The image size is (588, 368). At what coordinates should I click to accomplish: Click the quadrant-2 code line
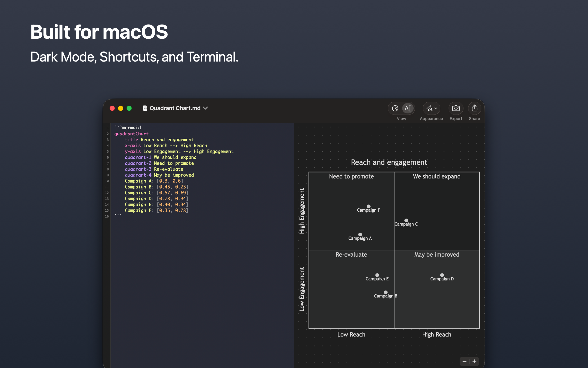point(159,163)
